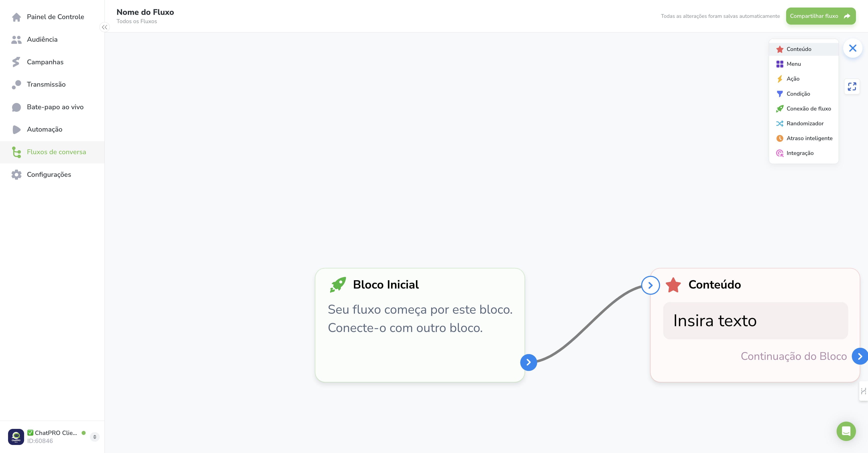Click the rocket icon in Bloco Inicial
Screen dimensions: 868x453
tap(338, 285)
